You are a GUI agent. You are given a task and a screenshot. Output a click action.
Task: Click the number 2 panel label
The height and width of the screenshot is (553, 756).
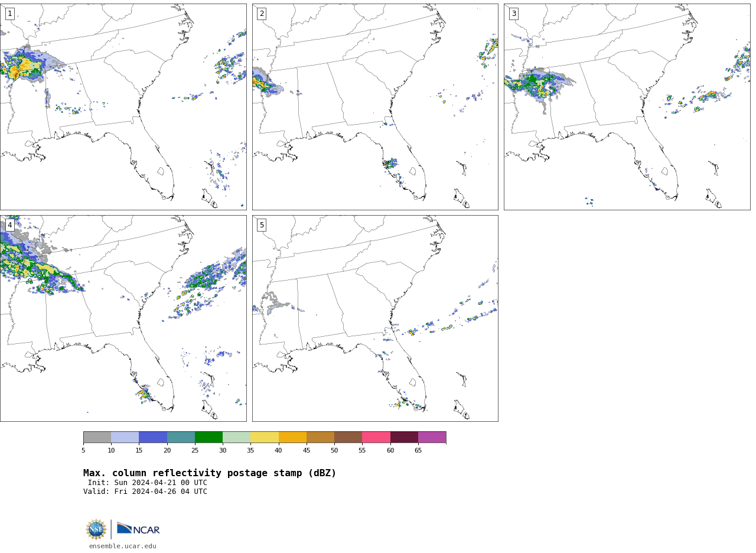pos(262,14)
